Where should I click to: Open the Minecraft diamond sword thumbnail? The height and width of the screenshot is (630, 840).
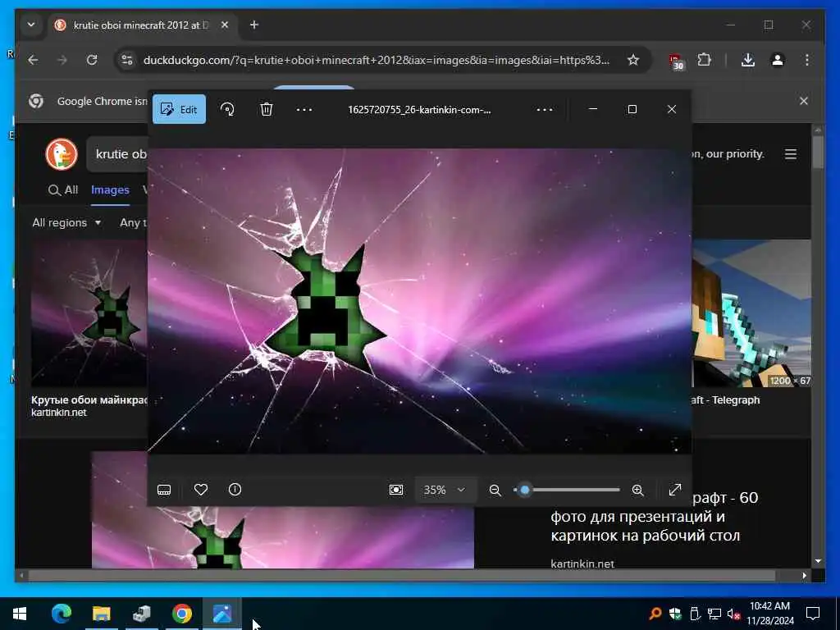[x=751, y=313]
